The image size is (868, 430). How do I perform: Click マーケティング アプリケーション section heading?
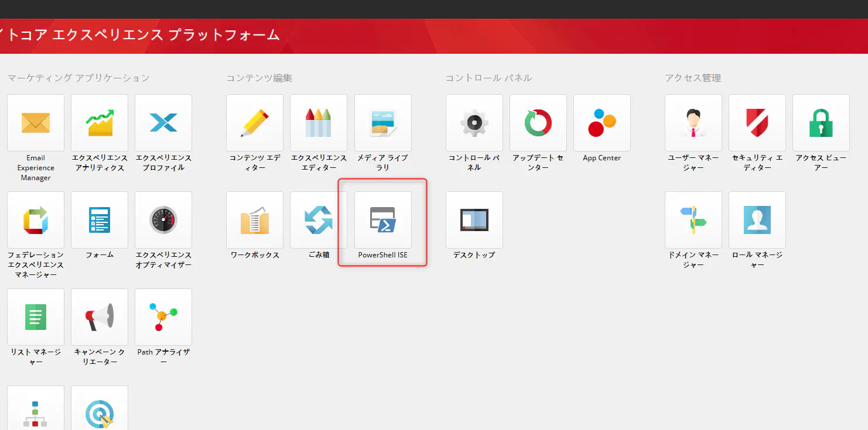[x=78, y=78]
